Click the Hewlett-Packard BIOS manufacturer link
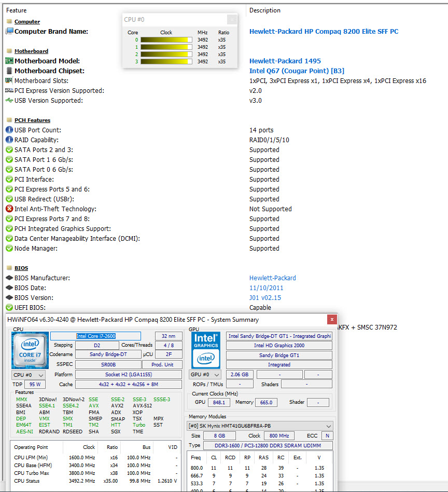This screenshot has width=448, height=492. pos(272,278)
